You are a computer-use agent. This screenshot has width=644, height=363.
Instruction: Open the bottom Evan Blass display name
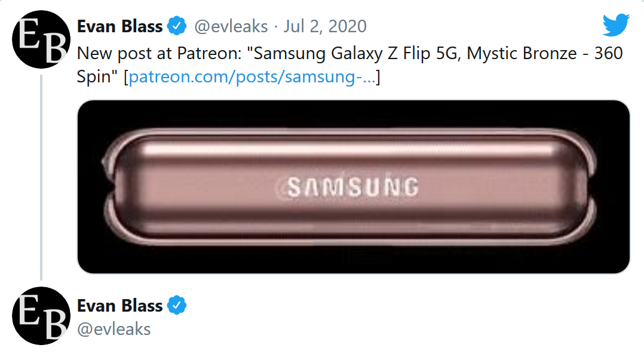pos(119,306)
